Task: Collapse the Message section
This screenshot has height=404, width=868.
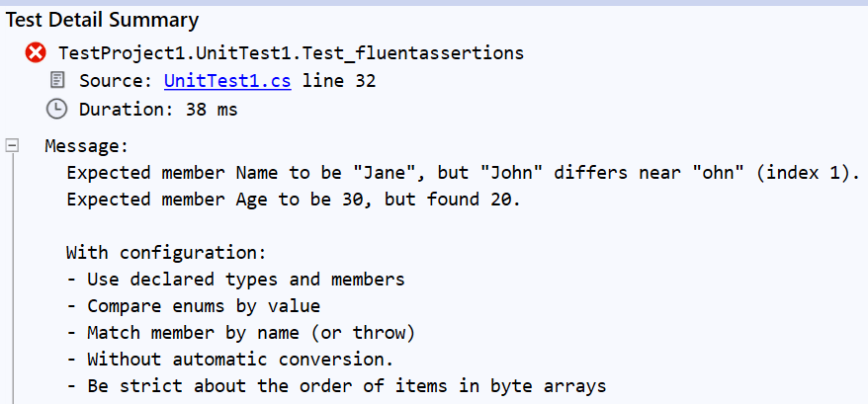Action: coord(13,146)
